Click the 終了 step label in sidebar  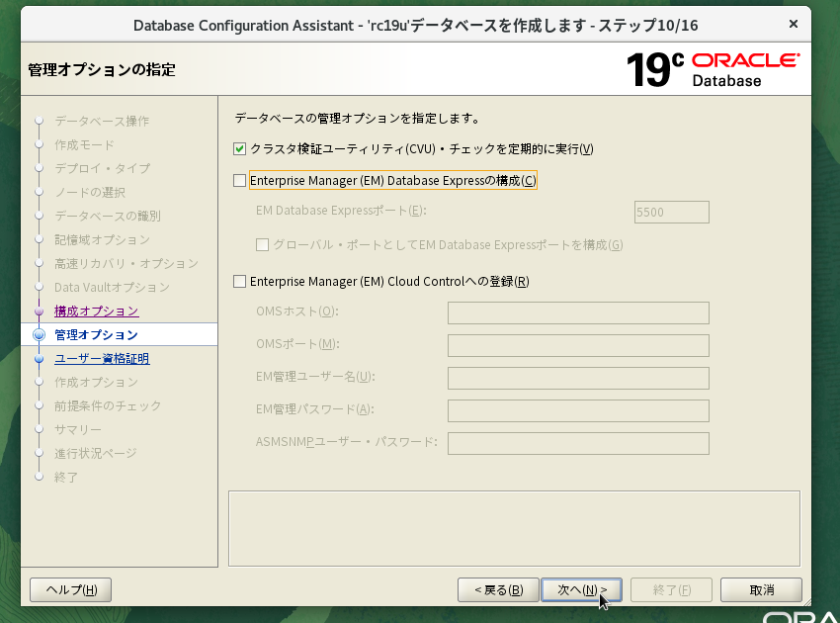(66, 478)
